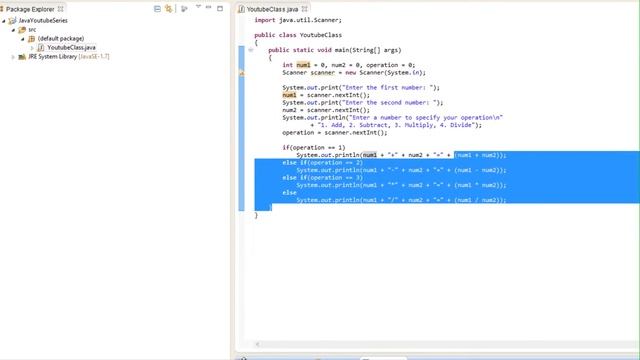Viewport: 640px width, 360px height.
Task: Maximize the Package Explorer view
Action: [220, 8]
